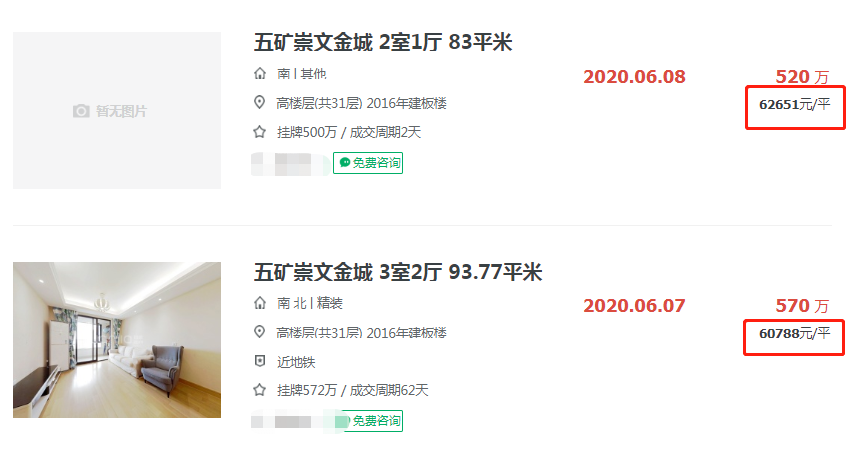Click the 暂无图片 placeholder thumbnail
This screenshot has height=453, width=849.
point(117,110)
